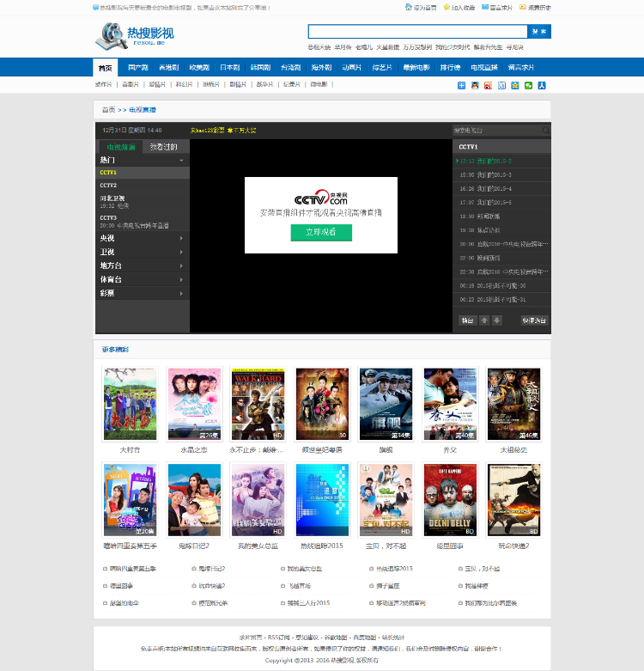
Task: Open the 养父 poster thumbnail
Action: click(450, 404)
